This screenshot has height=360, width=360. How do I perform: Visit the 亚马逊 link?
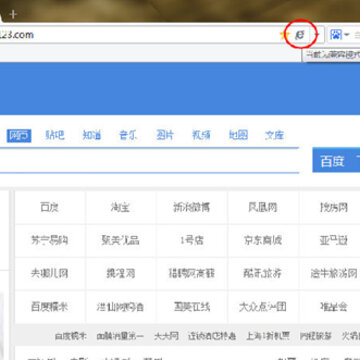pyautogui.click(x=334, y=240)
